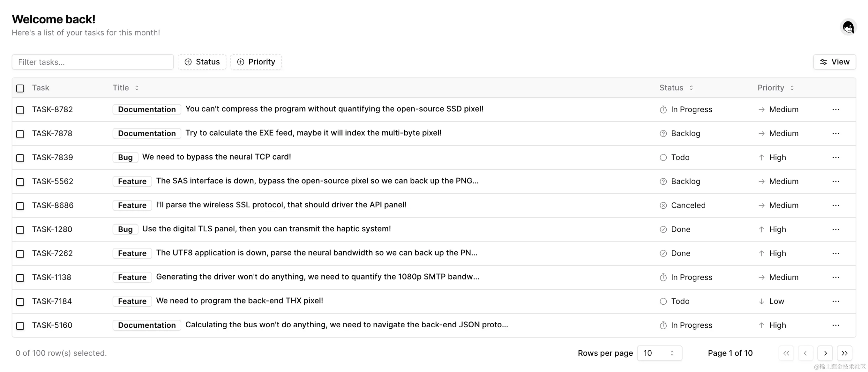The width and height of the screenshot is (868, 372).
Task: Open the Status filter button
Action: (202, 62)
